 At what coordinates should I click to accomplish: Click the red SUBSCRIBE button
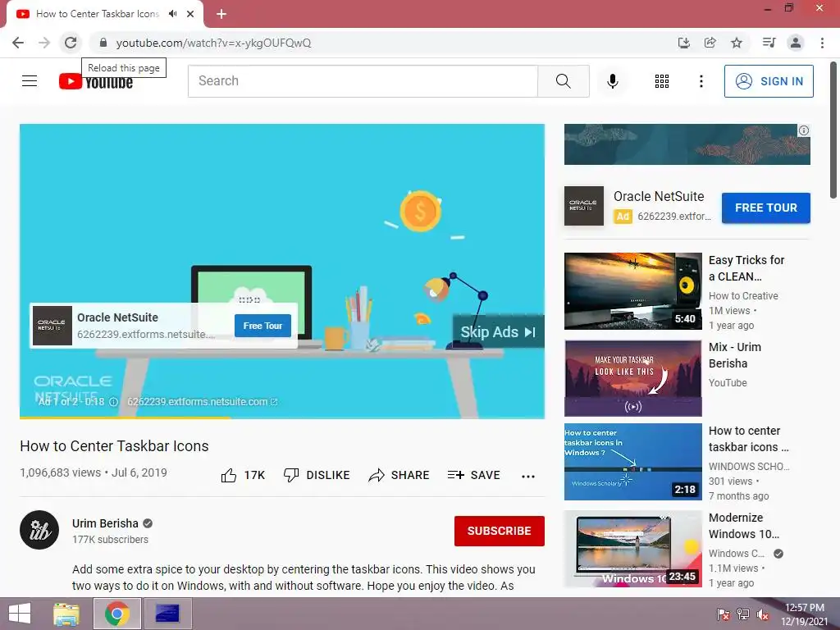coord(500,531)
